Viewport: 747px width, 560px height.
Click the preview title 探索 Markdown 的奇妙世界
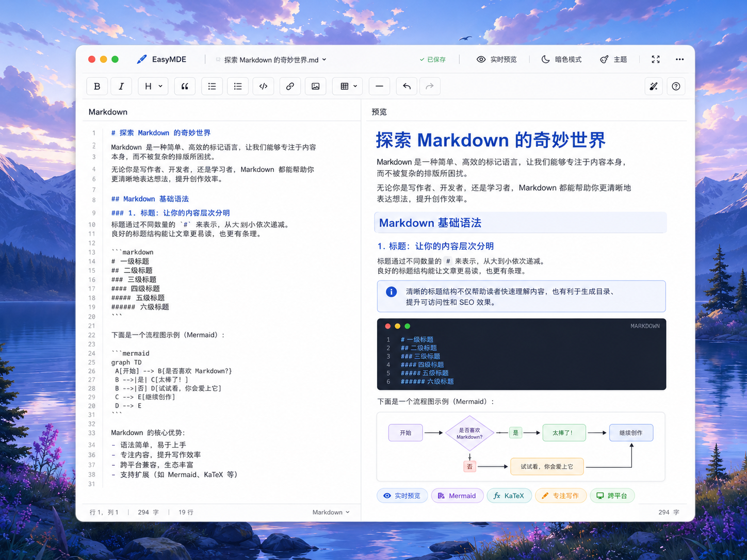pyautogui.click(x=491, y=140)
